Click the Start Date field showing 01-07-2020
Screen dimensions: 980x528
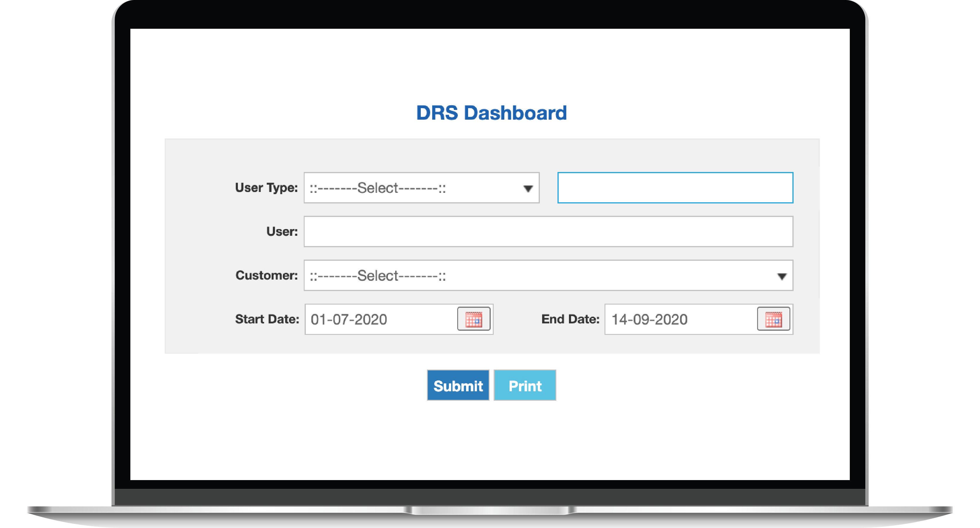pyautogui.click(x=380, y=319)
